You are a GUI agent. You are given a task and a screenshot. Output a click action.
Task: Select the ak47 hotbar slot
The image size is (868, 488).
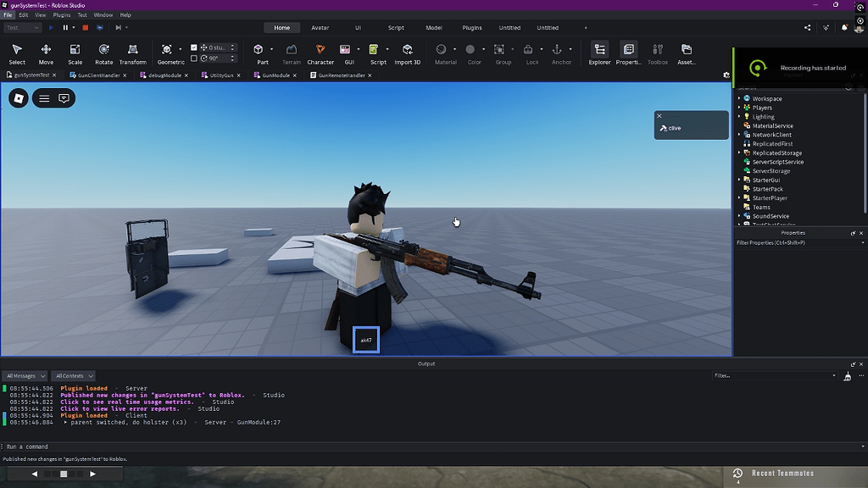pyautogui.click(x=366, y=340)
